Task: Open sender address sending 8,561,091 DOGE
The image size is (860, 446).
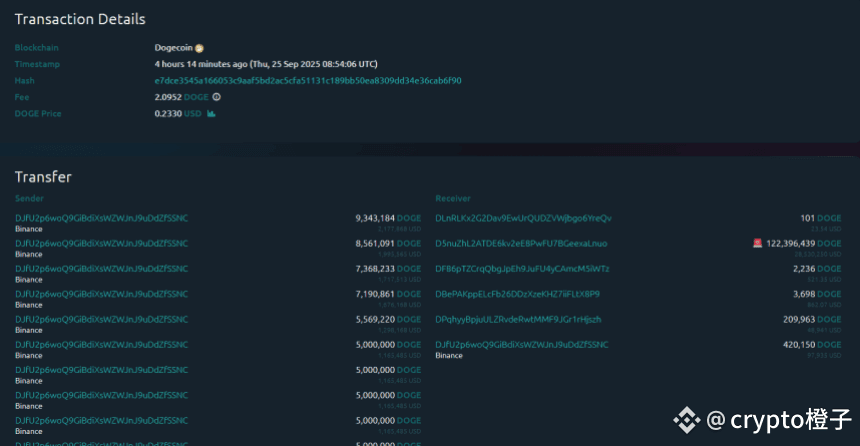Action: click(x=101, y=243)
